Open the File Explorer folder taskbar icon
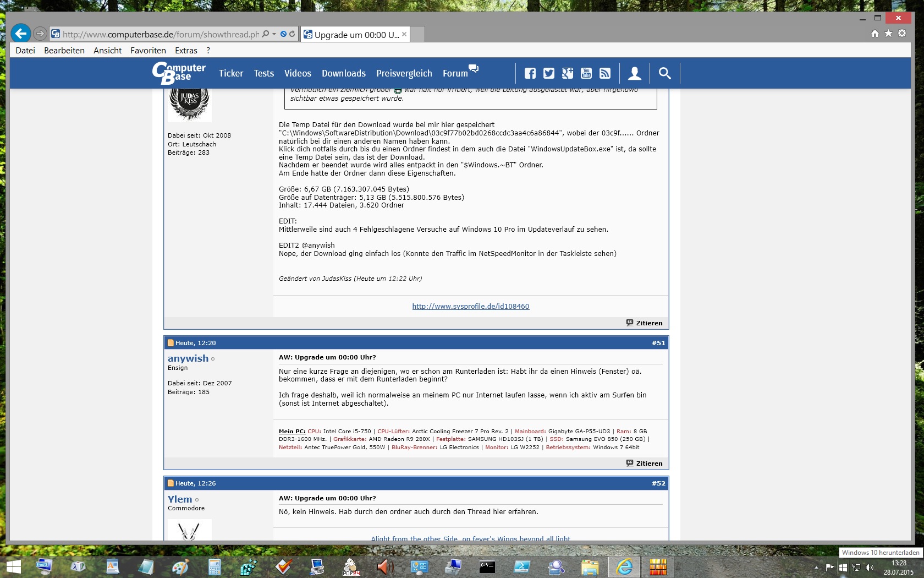The height and width of the screenshot is (578, 924). tap(590, 567)
